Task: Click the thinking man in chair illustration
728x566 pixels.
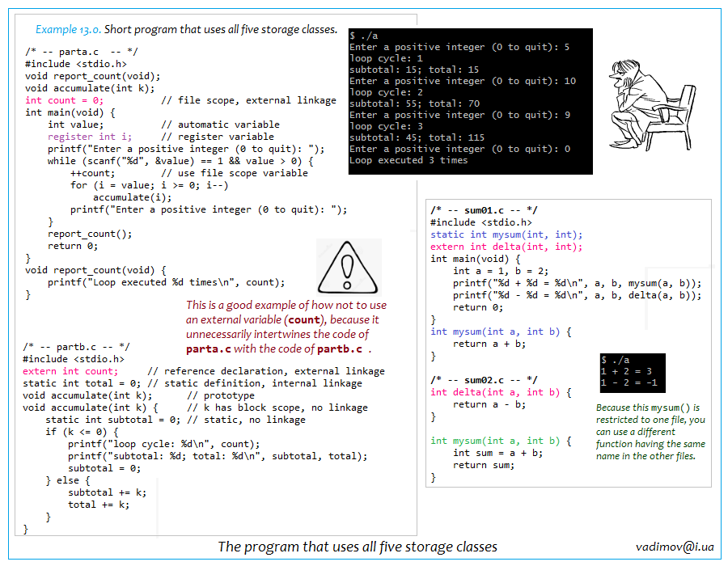Action: [652, 105]
